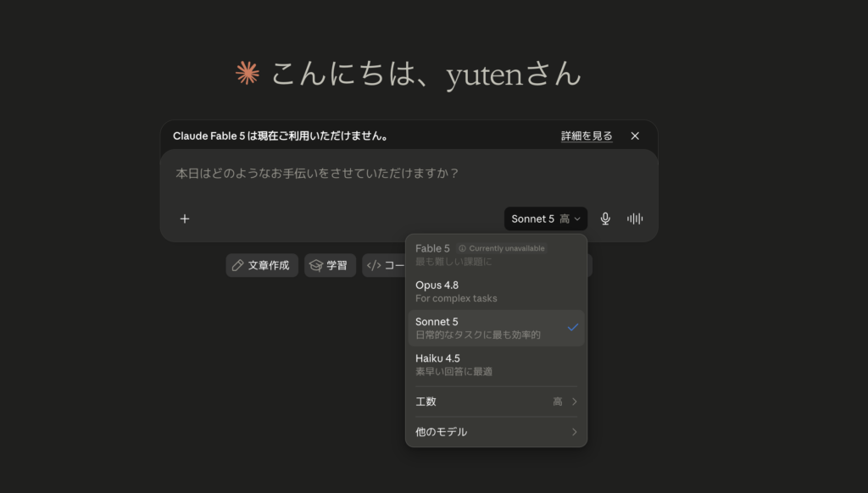The height and width of the screenshot is (493, 868).
Task: Open the 詳細を見る link
Action: pos(587,136)
